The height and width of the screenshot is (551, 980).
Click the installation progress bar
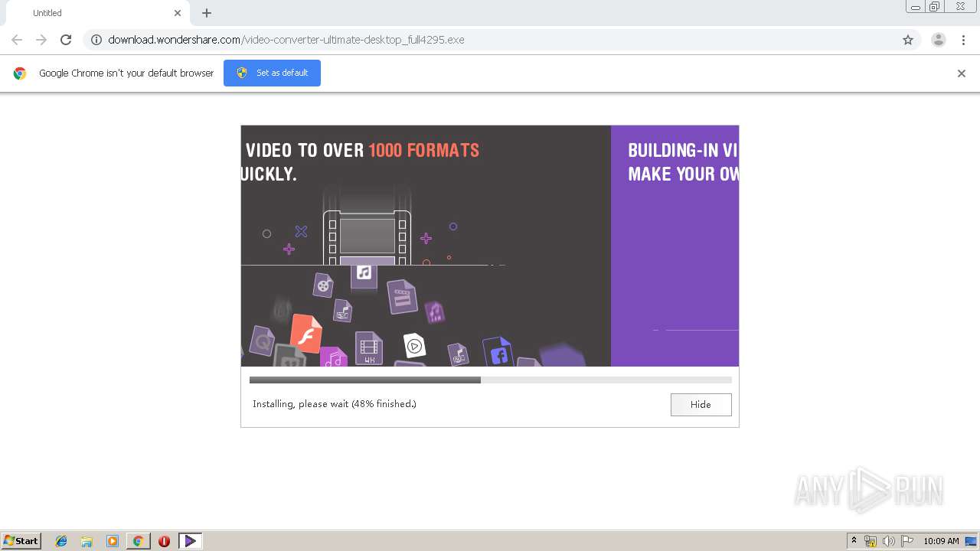pyautogui.click(x=490, y=380)
